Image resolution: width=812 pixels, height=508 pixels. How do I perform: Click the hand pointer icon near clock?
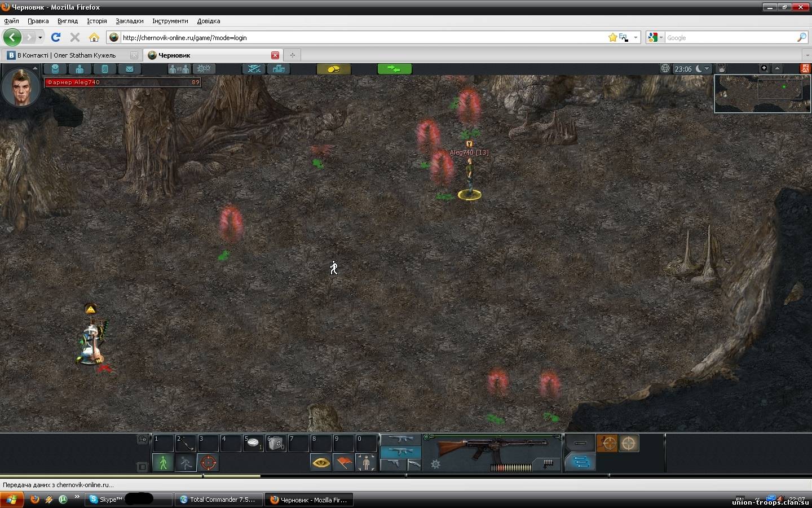click(721, 68)
